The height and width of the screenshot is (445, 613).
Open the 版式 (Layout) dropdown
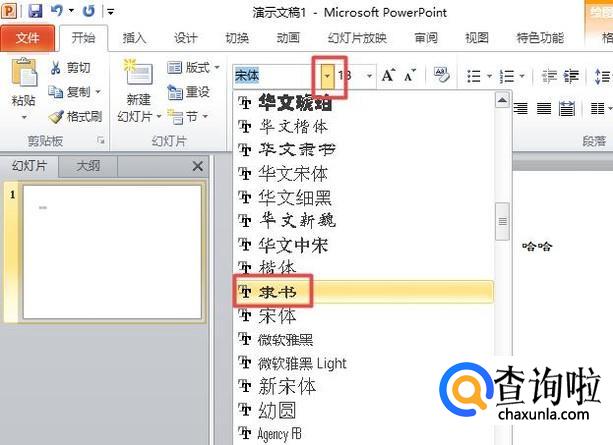193,68
